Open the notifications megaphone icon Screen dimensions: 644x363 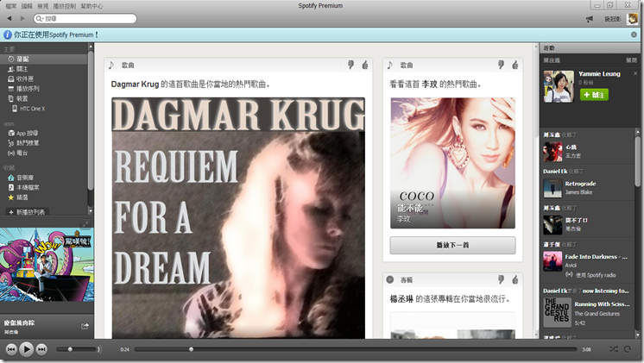[x=590, y=19]
